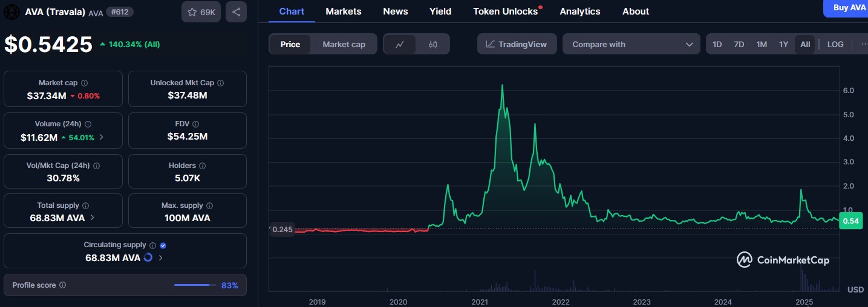The image size is (868, 307).
Task: Open the Analytics tab
Action: [x=580, y=11]
